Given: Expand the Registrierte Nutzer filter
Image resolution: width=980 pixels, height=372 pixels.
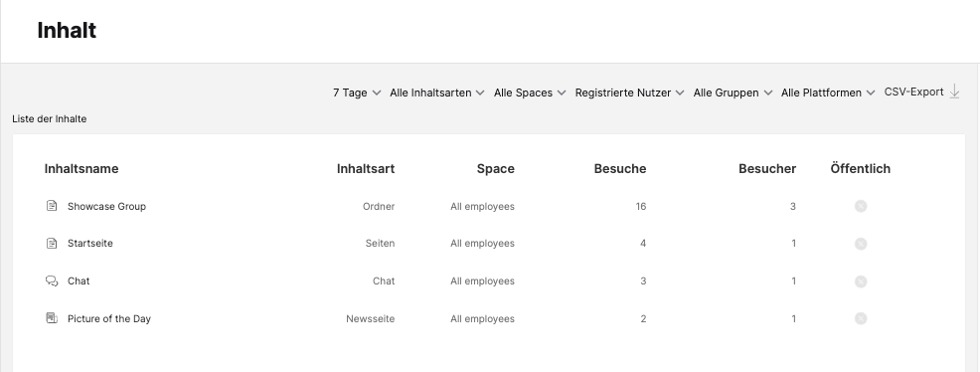Looking at the screenshot, I should (x=629, y=93).
